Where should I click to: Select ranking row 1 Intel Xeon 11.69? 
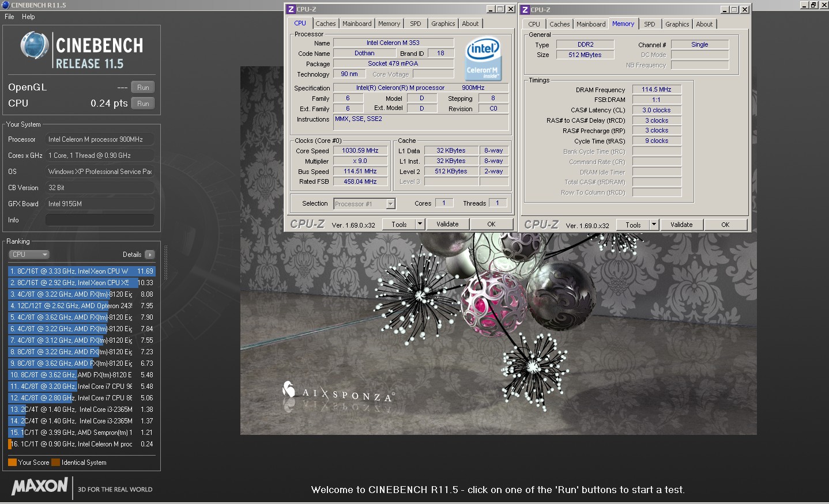click(82, 271)
